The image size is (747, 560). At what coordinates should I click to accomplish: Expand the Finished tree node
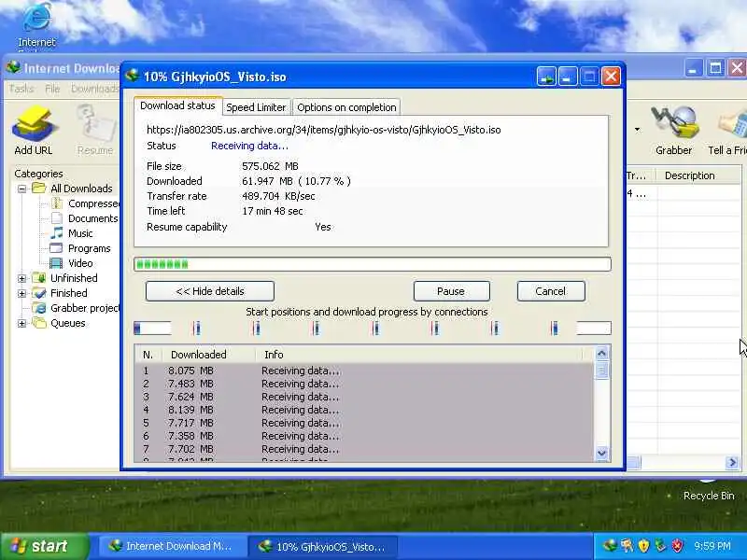pos(21,293)
